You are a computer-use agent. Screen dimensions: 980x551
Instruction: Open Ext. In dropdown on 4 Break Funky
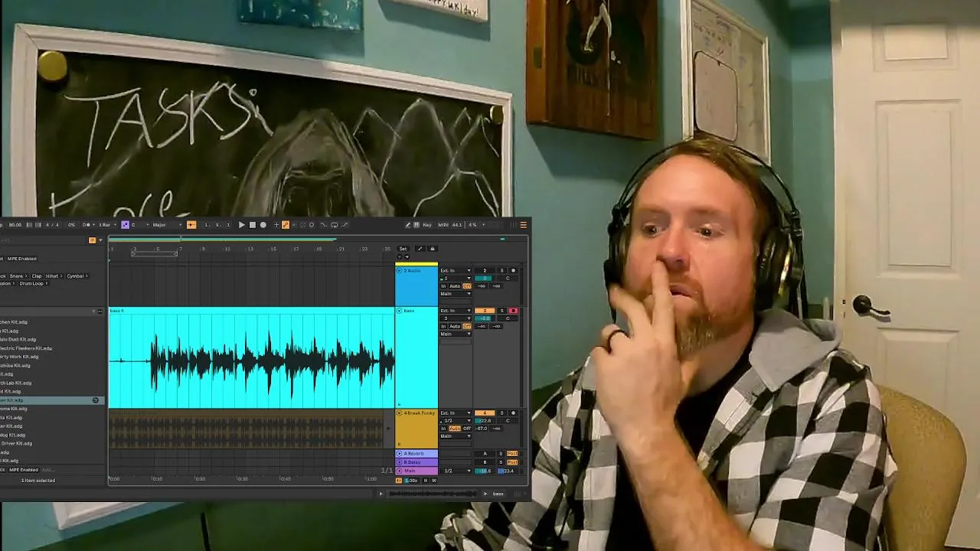pyautogui.click(x=456, y=413)
